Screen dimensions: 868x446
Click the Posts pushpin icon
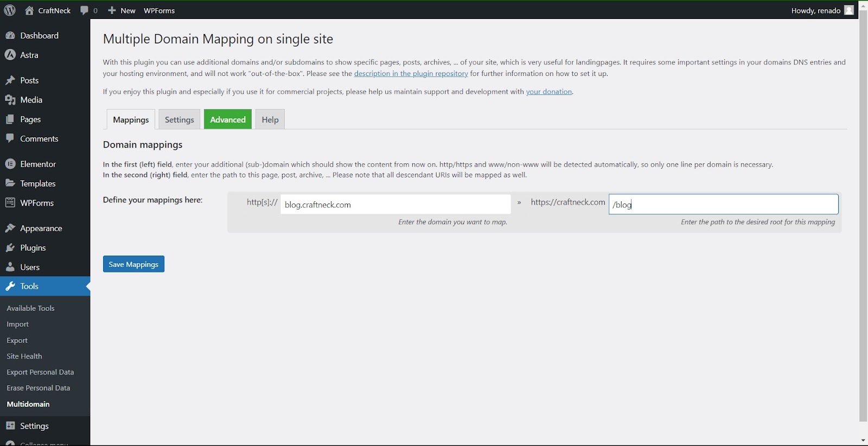(10, 80)
